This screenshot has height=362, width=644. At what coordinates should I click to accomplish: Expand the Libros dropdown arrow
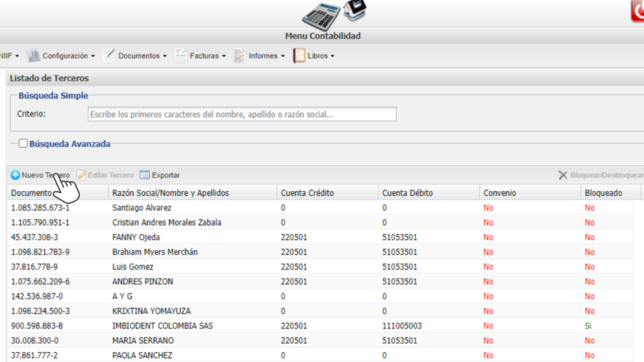(332, 56)
